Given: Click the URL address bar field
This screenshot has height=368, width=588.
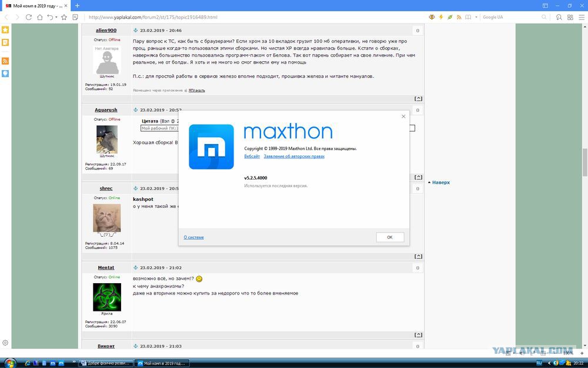Looking at the screenshot, I should [255, 17].
